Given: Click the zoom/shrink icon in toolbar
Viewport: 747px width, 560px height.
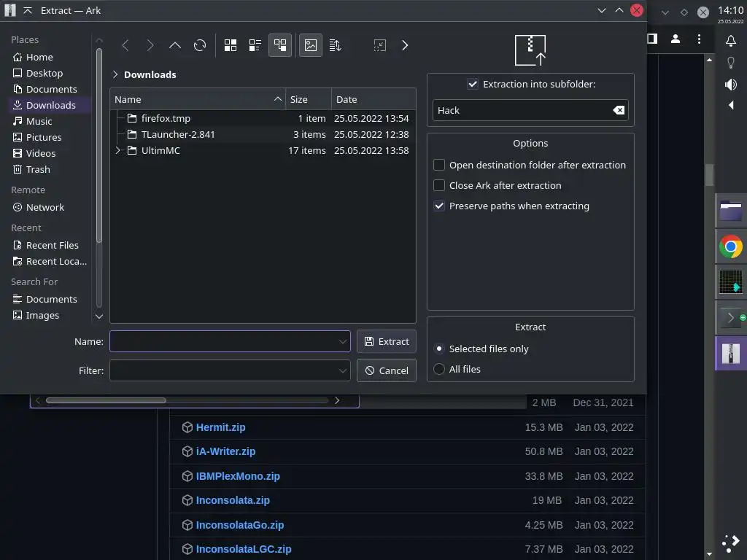Looking at the screenshot, I should (379, 45).
